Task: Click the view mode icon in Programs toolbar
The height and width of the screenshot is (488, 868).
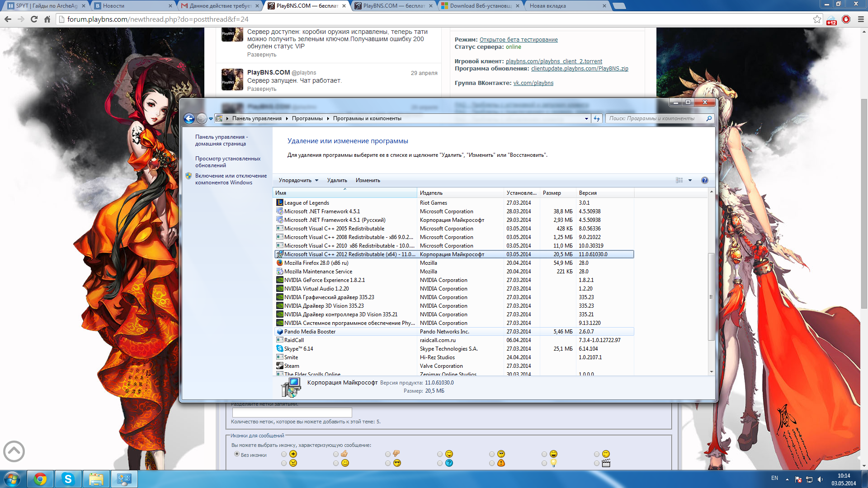Action: (679, 180)
